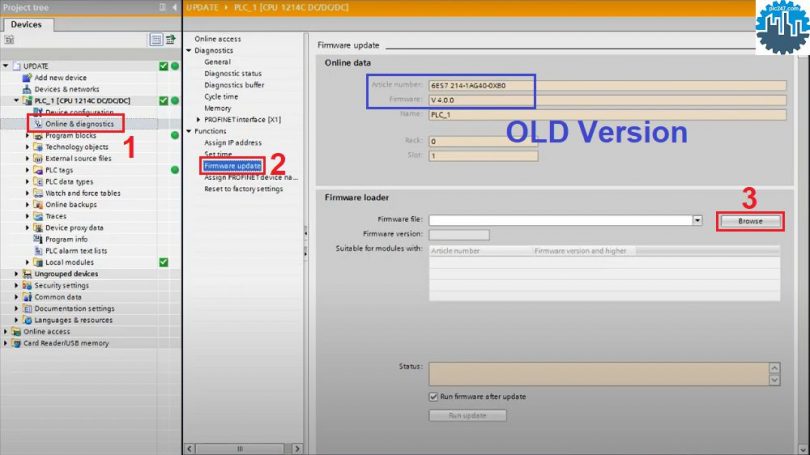Open Assign IP address function
This screenshot has height=455, width=810.
point(233,143)
